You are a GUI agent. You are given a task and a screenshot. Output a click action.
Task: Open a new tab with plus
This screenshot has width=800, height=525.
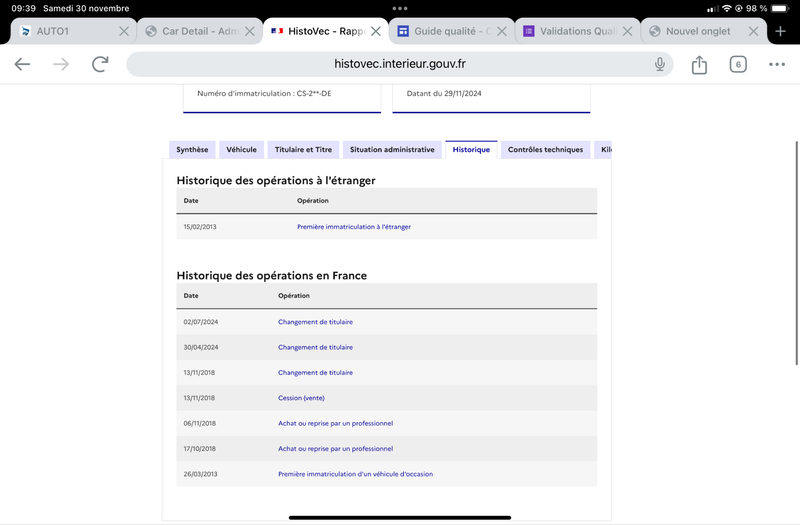coord(780,31)
